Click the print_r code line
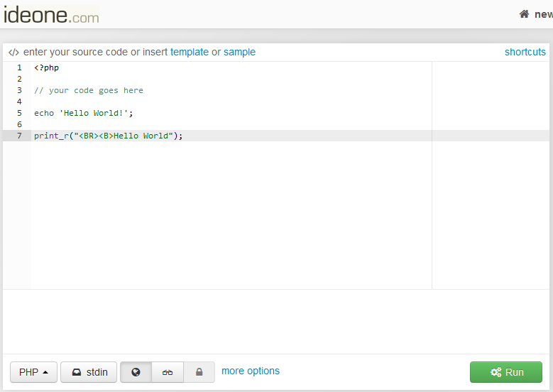Screen dimensions: 553x392 coord(108,136)
